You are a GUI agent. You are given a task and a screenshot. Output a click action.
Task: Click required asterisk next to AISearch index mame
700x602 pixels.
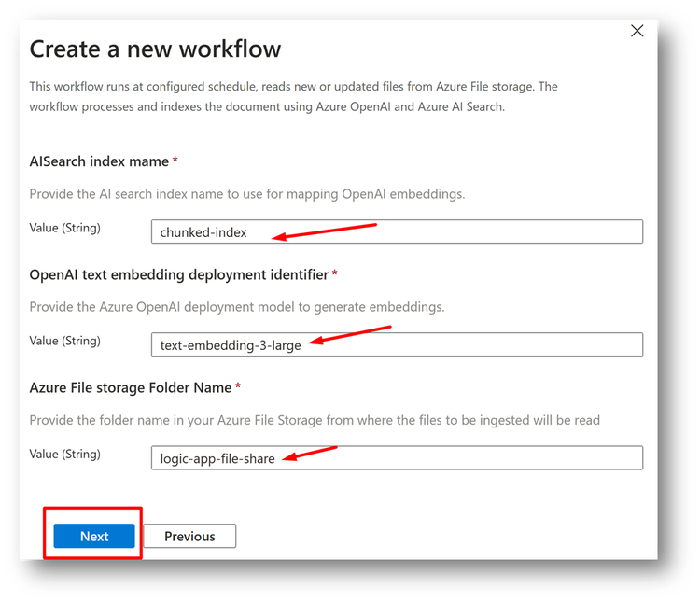pyautogui.click(x=175, y=160)
